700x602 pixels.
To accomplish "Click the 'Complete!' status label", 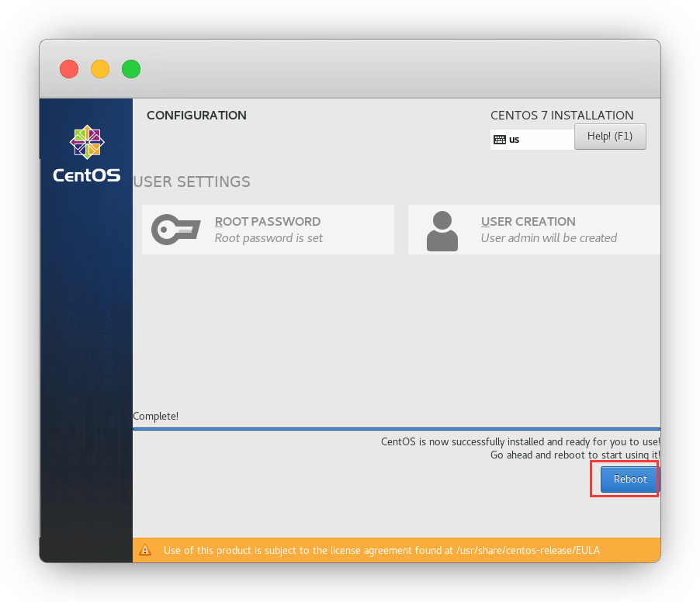I will coord(156,416).
